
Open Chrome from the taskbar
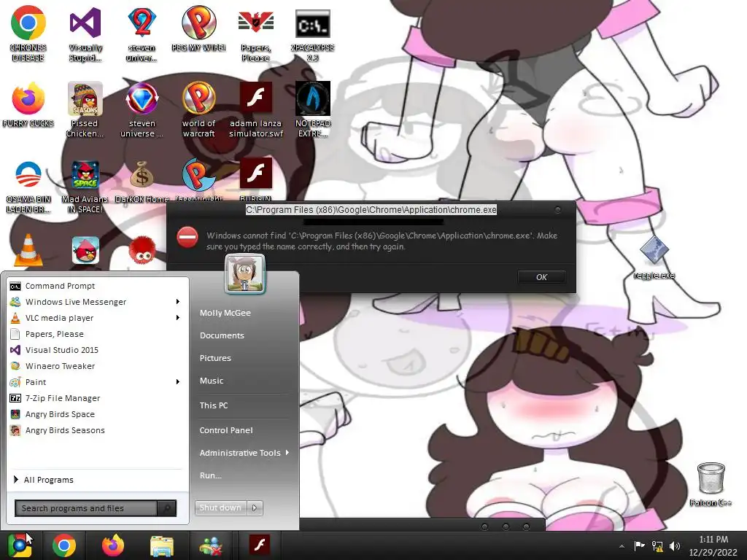coord(64,545)
